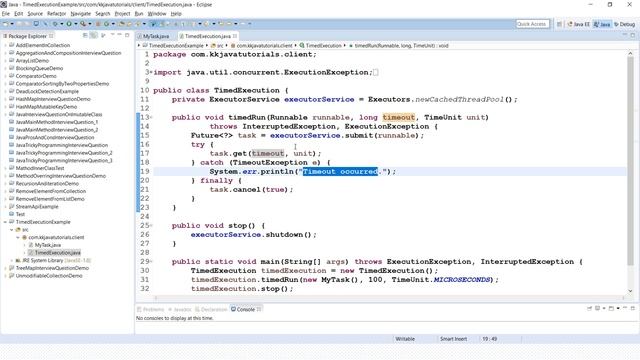Collapse the TimedExecutionExample project node
This screenshot has height=360, width=640.
[x=5, y=222]
